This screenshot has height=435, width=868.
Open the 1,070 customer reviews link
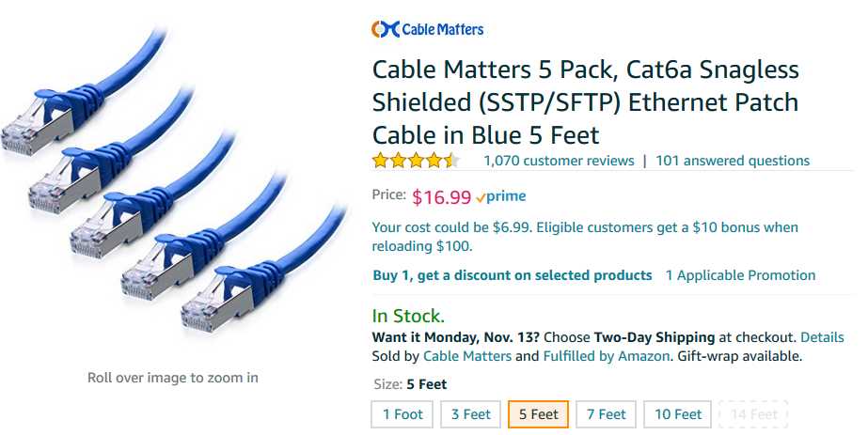(x=559, y=161)
